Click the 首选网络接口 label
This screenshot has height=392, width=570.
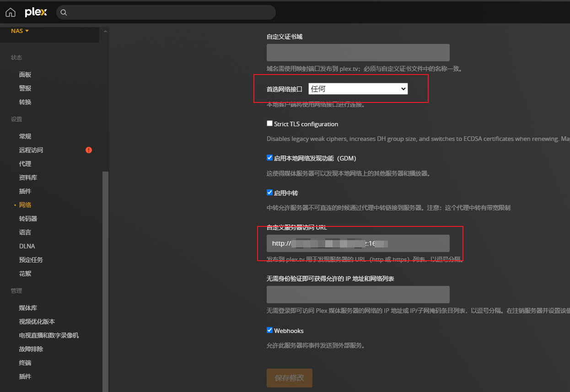point(285,89)
